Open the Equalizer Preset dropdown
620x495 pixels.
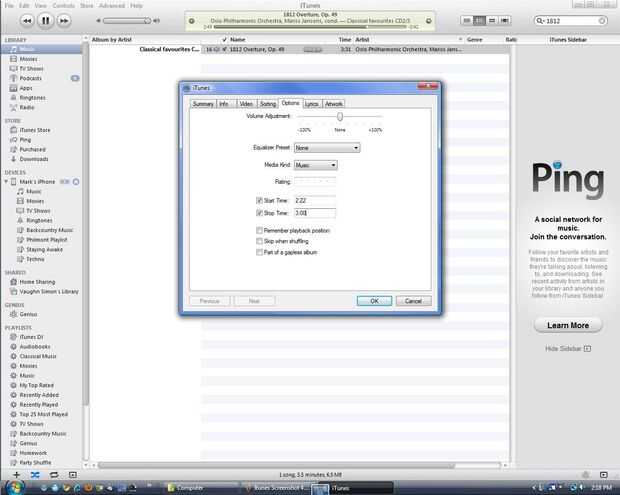(327, 148)
